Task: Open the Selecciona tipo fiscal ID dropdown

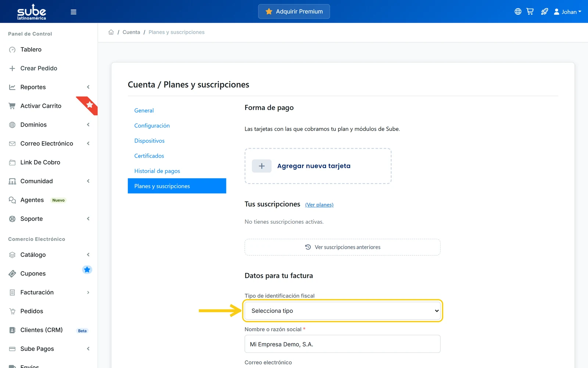Action: pos(343,311)
